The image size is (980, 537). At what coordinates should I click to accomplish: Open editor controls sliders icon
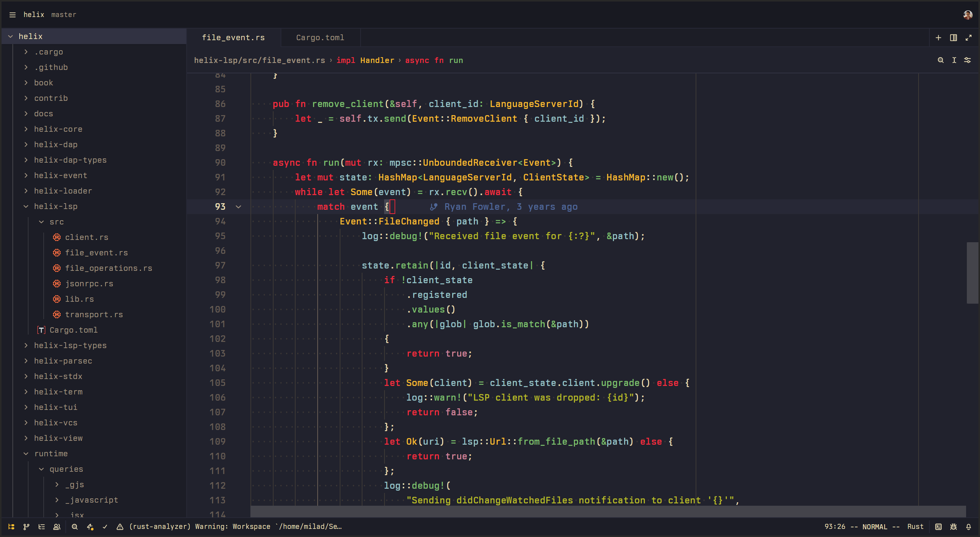tap(967, 60)
